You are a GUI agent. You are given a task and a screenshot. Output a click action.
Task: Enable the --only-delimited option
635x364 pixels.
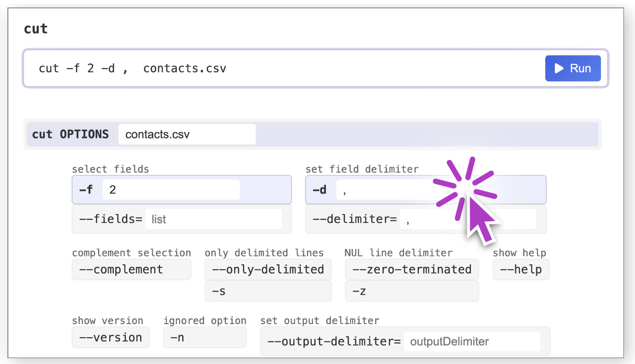(x=268, y=270)
